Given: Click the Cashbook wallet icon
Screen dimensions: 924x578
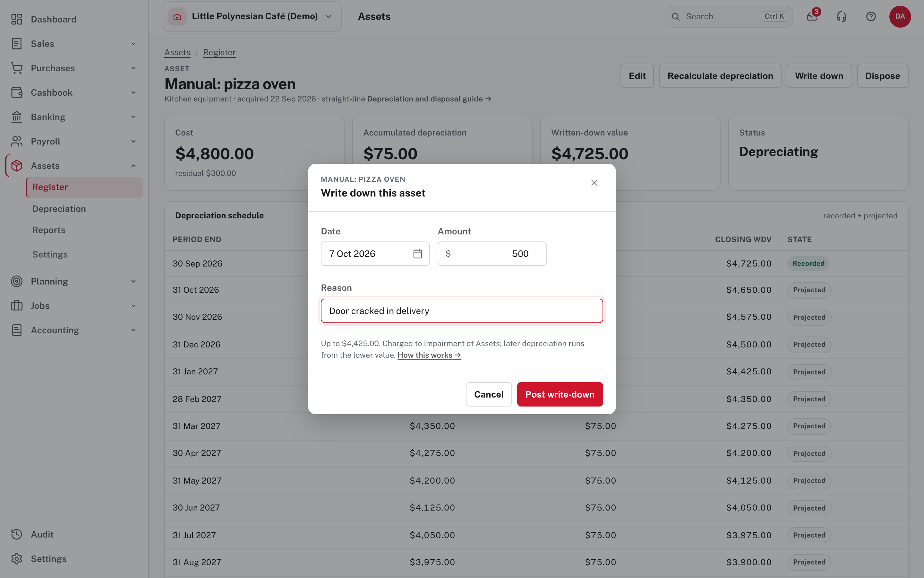Looking at the screenshot, I should point(16,92).
